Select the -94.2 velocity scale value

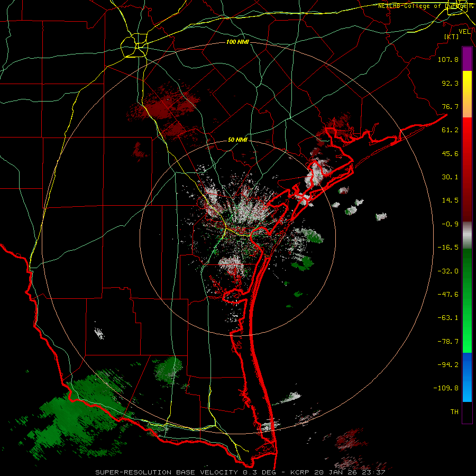coord(448,365)
